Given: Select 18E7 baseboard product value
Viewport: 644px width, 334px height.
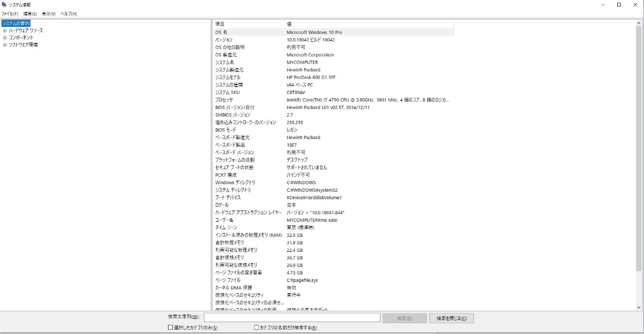Looking at the screenshot, I should click(x=291, y=145).
